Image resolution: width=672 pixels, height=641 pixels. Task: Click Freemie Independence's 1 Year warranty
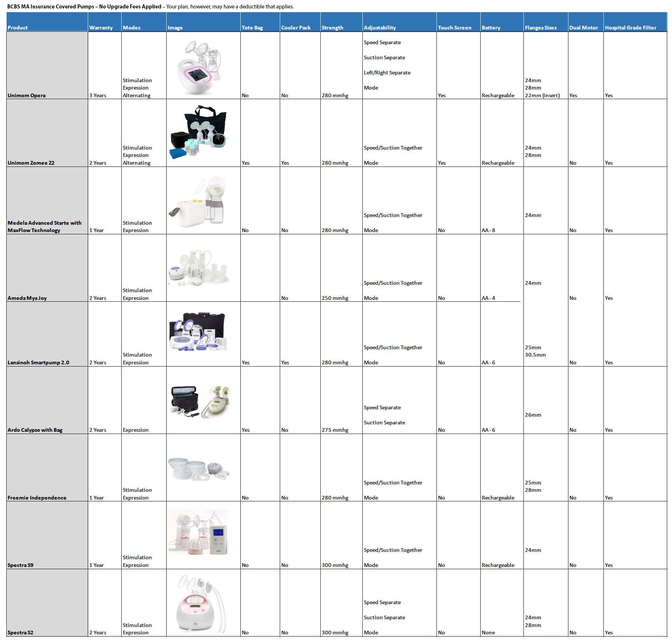(97, 498)
